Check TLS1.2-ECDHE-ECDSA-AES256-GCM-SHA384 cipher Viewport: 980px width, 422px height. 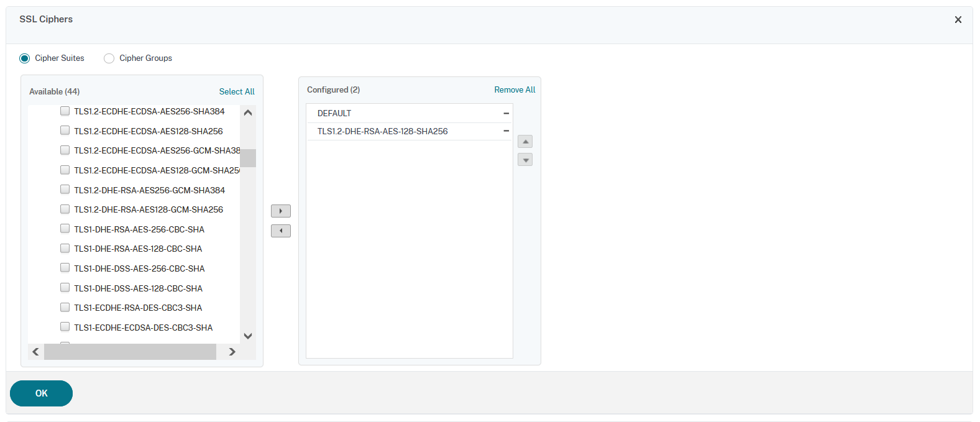pos(65,150)
